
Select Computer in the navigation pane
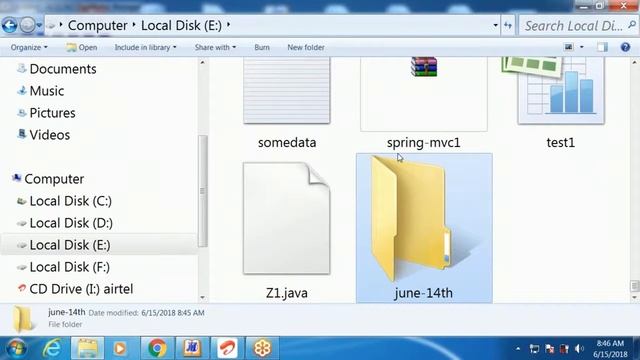coord(54,179)
